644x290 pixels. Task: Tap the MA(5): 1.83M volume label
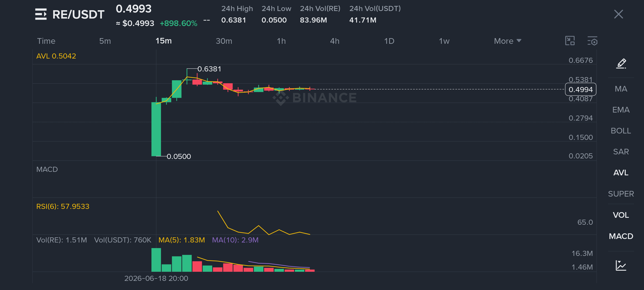point(182,240)
